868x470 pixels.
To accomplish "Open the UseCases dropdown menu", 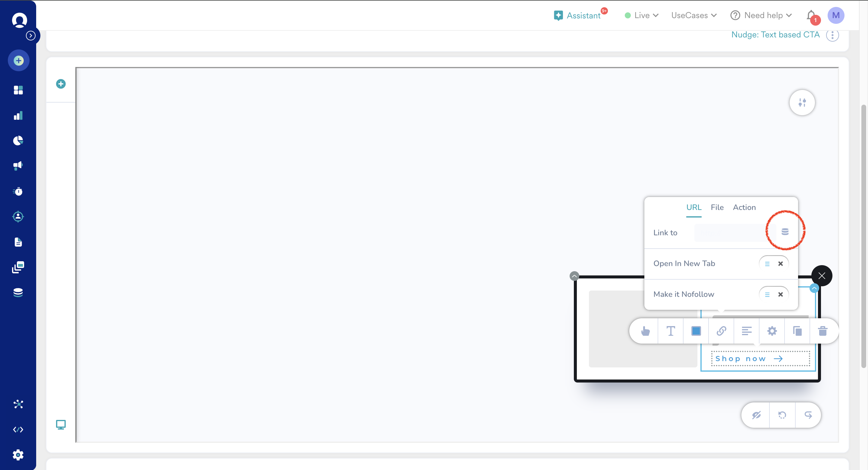I will tap(693, 15).
